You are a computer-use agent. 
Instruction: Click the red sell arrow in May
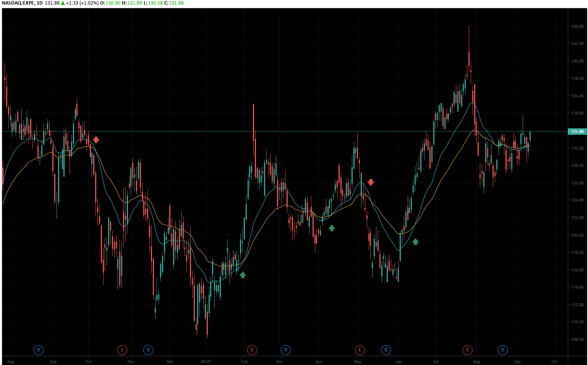pos(371,182)
